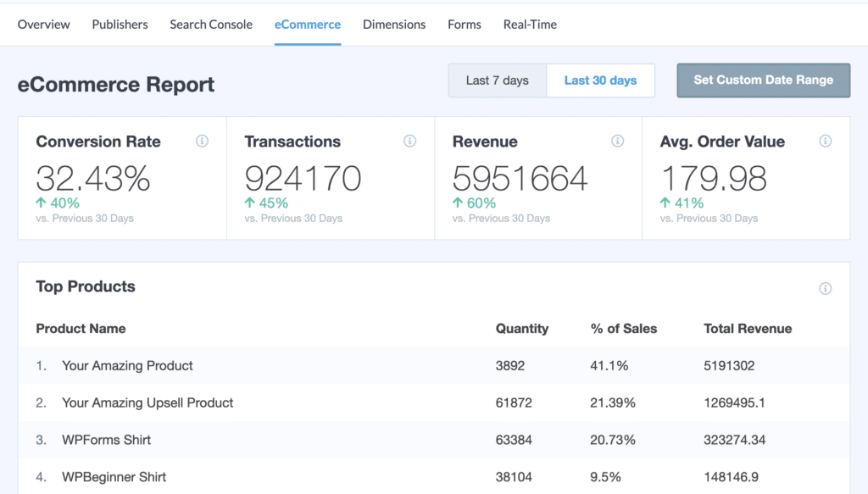Click the Top Products heading
Image resolution: width=868 pixels, height=494 pixels.
click(86, 286)
